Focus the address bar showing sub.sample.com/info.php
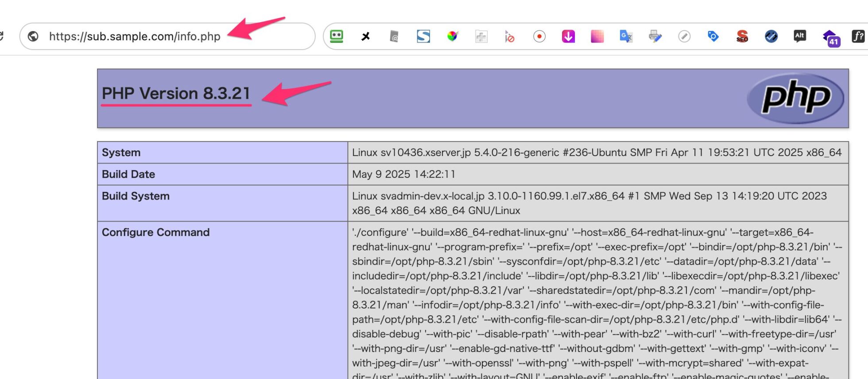The image size is (868, 379). click(167, 36)
